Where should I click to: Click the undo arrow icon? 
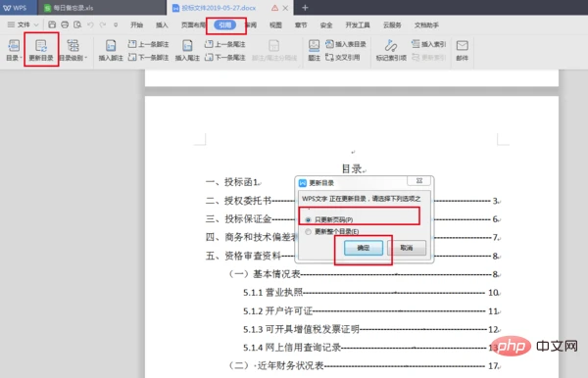(90, 24)
